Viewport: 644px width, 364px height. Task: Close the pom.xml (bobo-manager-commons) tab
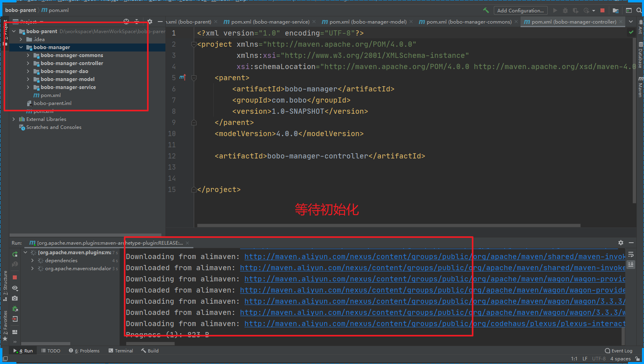click(516, 22)
